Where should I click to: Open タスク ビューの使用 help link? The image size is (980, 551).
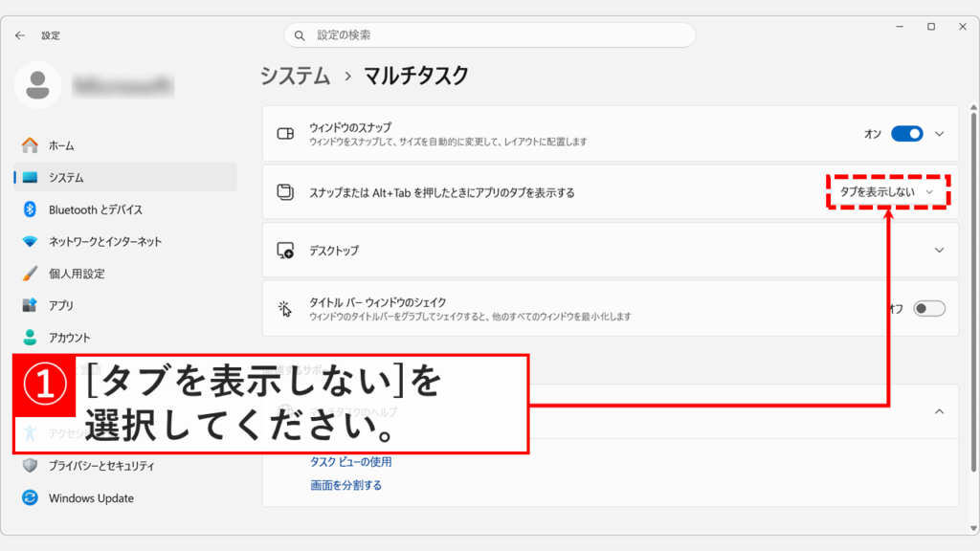click(x=351, y=462)
